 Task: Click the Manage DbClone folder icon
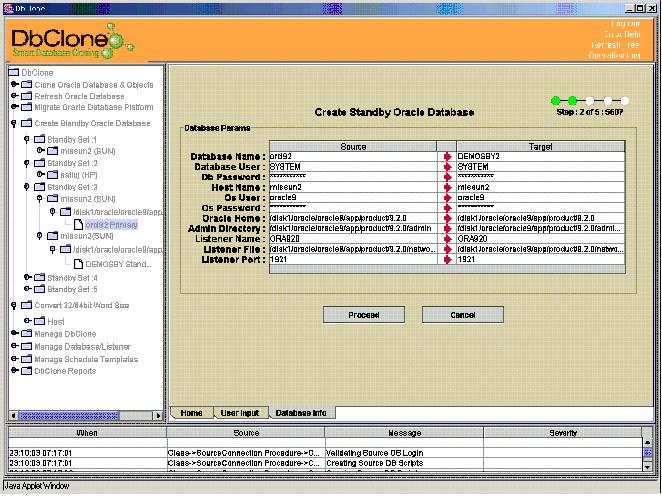(x=27, y=334)
